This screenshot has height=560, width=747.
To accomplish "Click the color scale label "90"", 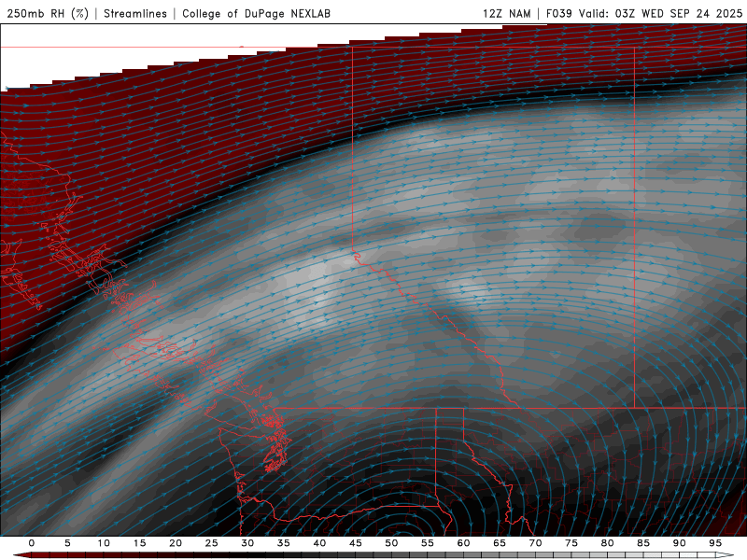I will tap(680, 543).
